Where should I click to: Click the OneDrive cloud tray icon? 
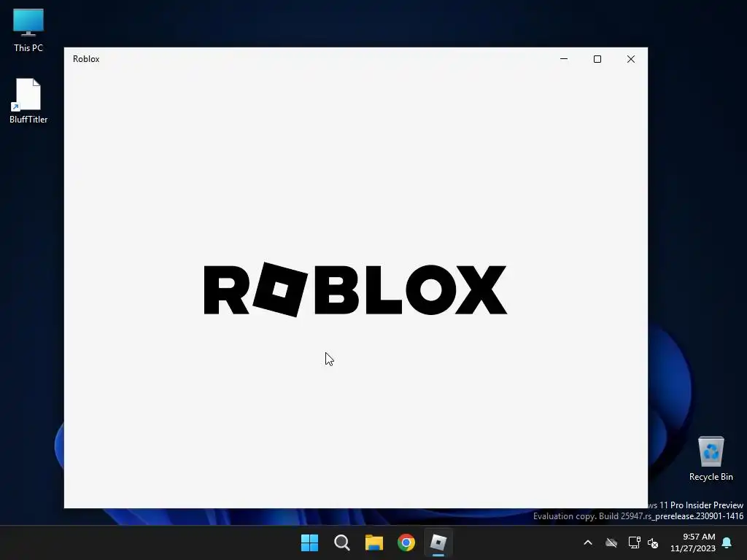[x=611, y=542]
